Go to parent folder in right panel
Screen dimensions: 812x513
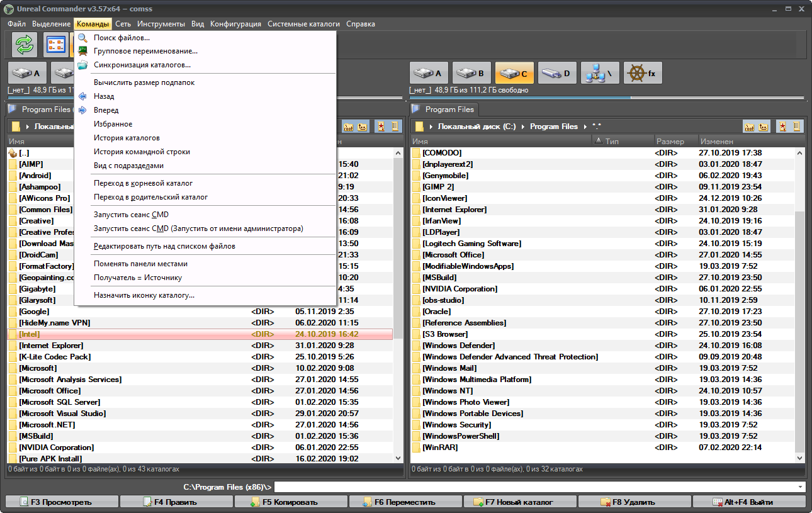click(x=764, y=127)
